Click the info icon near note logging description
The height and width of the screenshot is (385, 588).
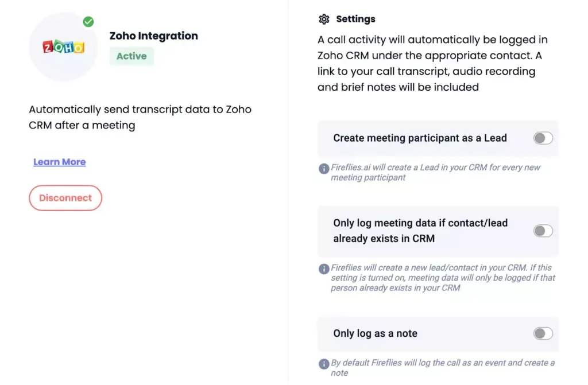click(324, 363)
